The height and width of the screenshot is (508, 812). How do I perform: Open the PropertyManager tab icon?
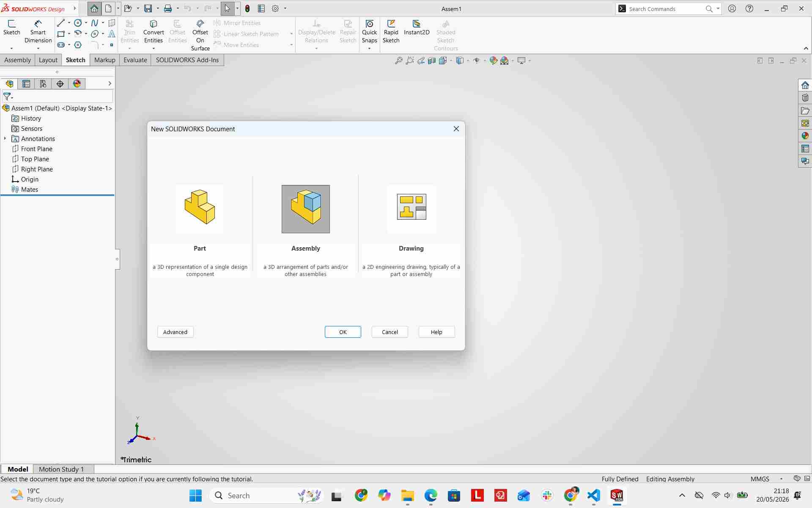26,84
